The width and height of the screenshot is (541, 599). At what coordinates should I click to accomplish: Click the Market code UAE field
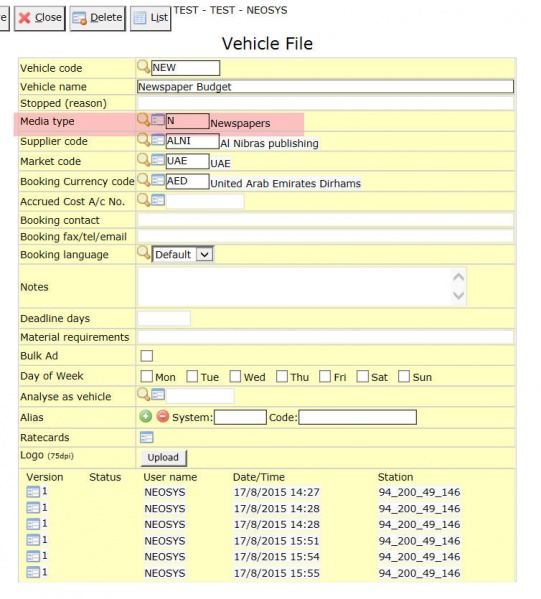click(x=188, y=161)
